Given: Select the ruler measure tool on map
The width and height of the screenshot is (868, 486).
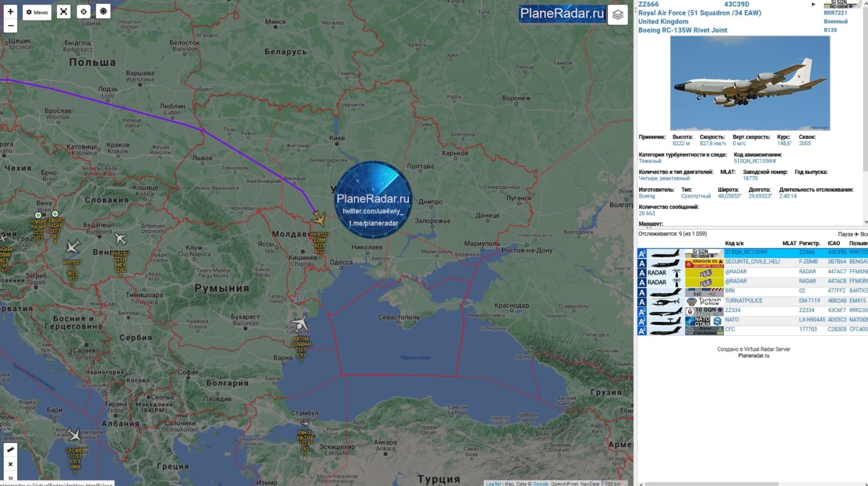Looking at the screenshot, I should [x=10, y=450].
